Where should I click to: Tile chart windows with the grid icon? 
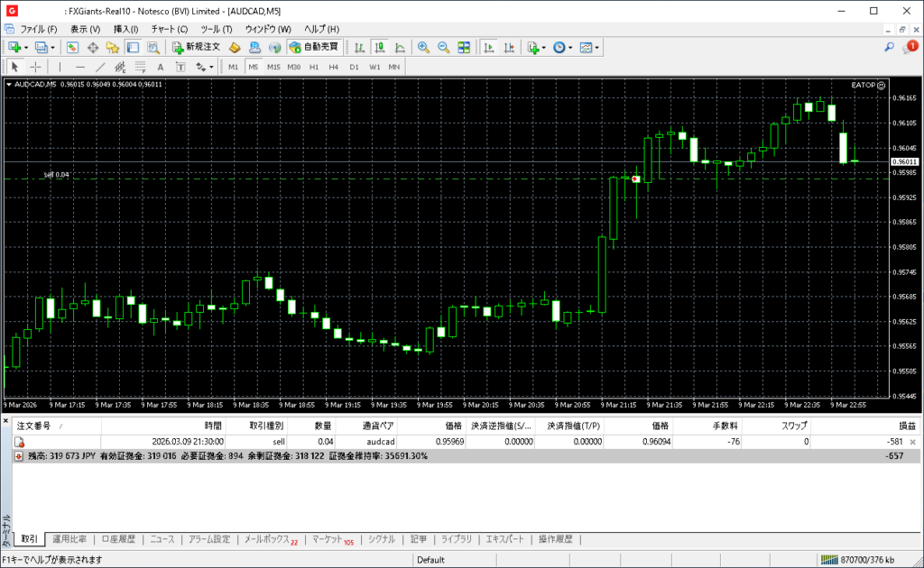point(464,47)
